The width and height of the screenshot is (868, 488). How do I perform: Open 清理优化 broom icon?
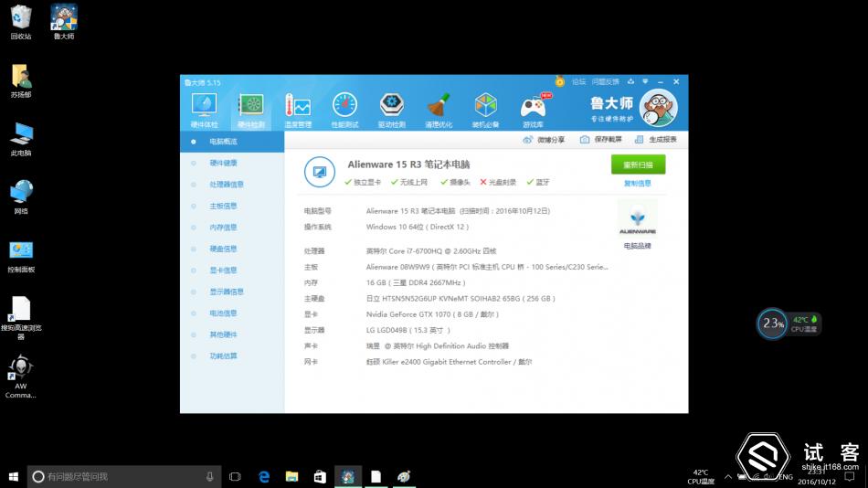click(x=439, y=108)
